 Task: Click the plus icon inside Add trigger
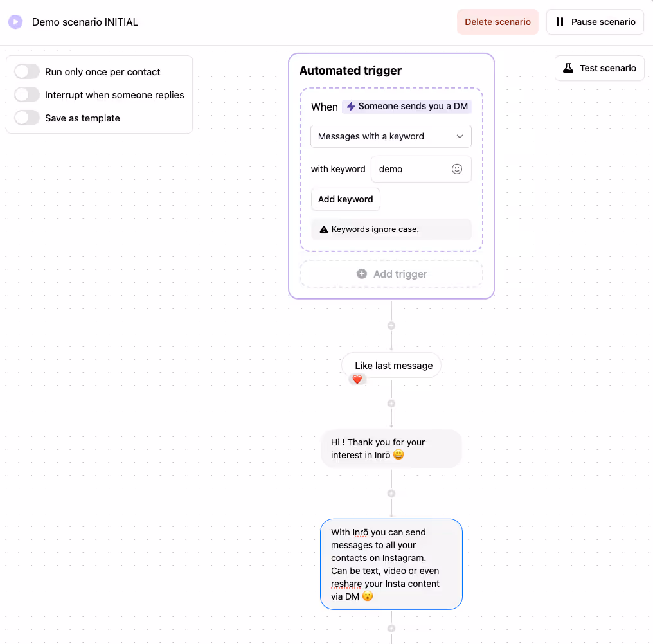point(362,273)
